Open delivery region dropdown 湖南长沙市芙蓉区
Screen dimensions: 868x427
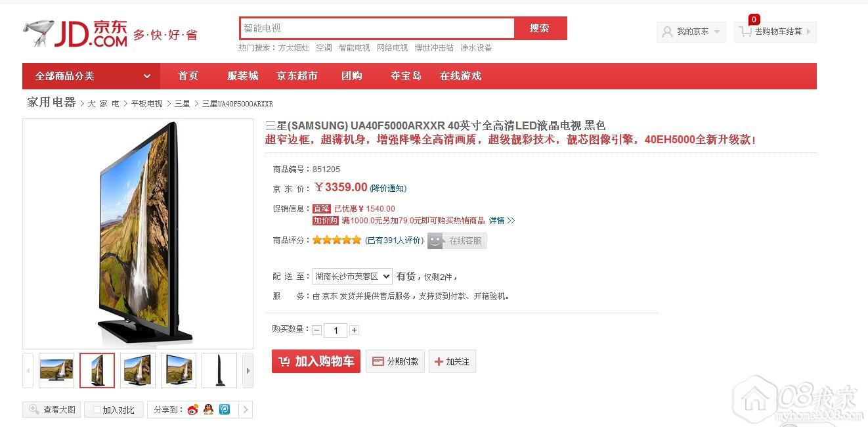click(x=352, y=277)
